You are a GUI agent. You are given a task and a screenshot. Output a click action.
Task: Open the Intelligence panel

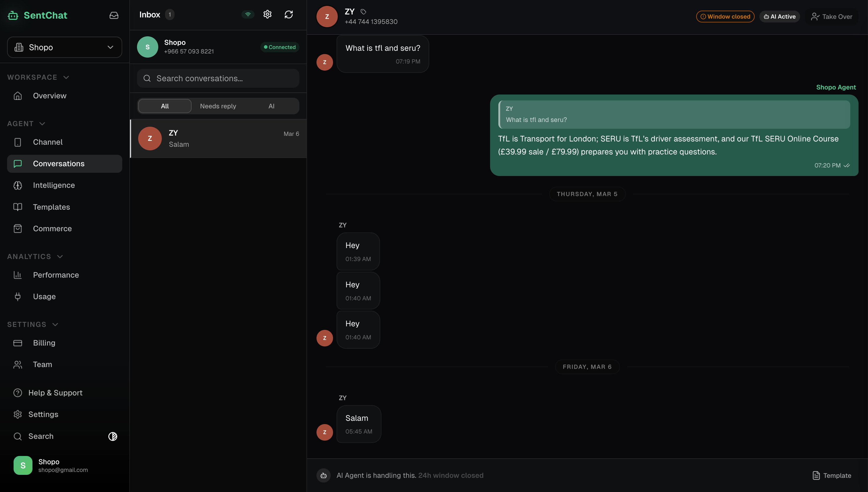point(54,185)
